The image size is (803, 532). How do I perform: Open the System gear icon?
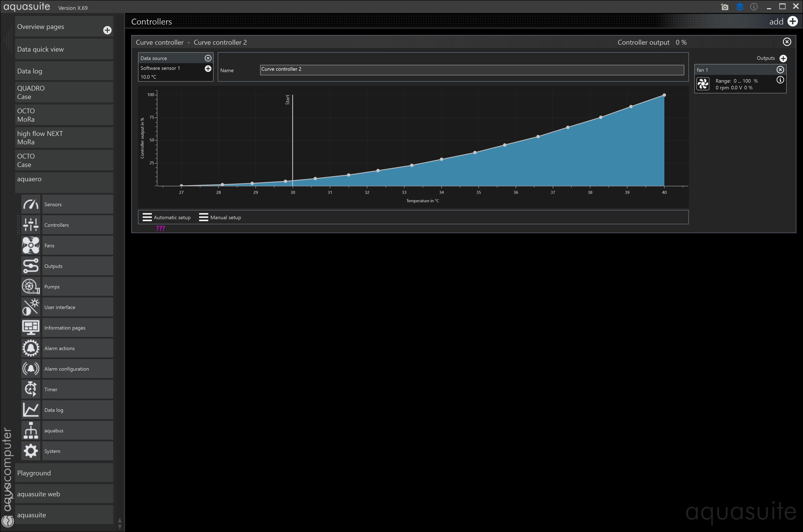coord(31,451)
